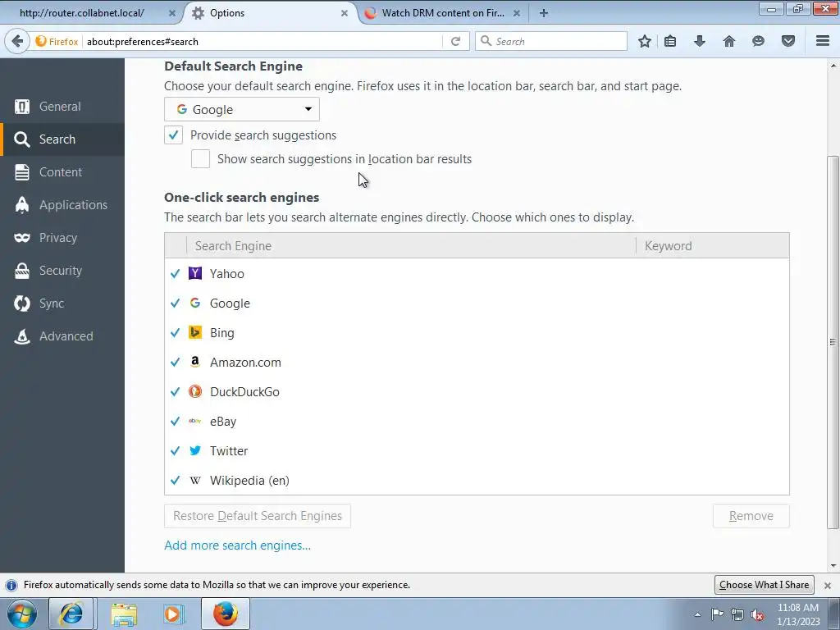Close the Options tab

345,13
